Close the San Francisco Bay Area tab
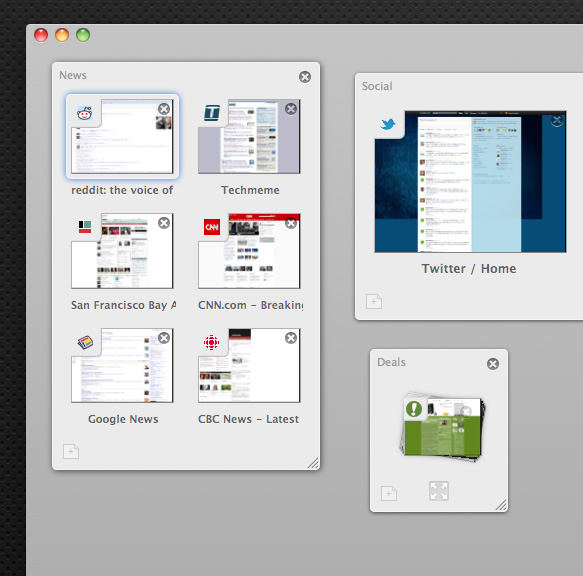The image size is (583, 576). pos(164,223)
